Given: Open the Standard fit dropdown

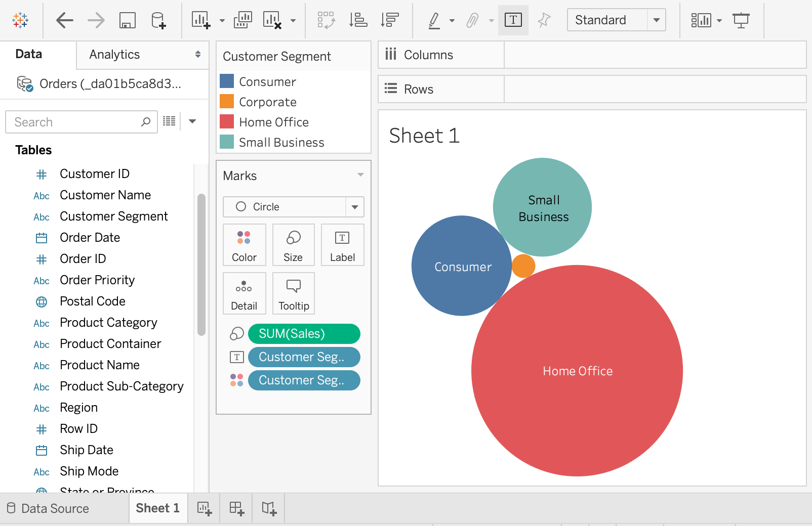Looking at the screenshot, I should coord(616,20).
